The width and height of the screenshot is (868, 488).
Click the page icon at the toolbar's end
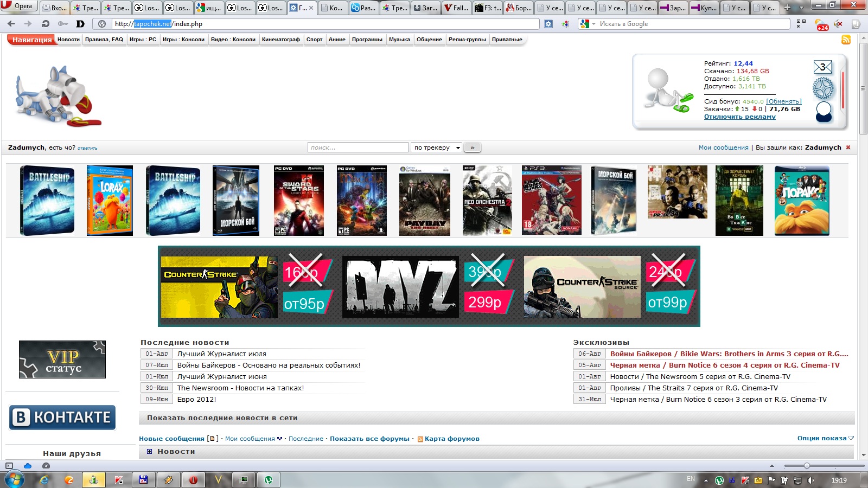coord(856,24)
